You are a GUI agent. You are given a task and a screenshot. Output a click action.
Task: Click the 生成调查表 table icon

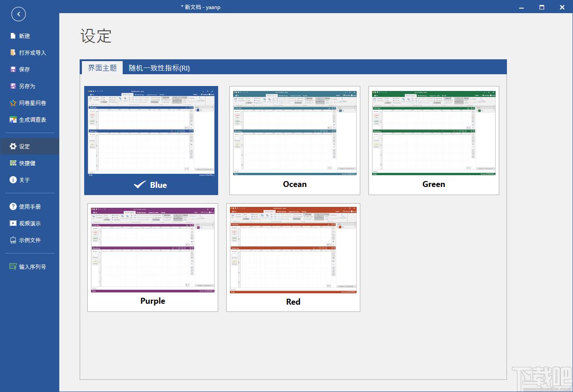(x=13, y=120)
